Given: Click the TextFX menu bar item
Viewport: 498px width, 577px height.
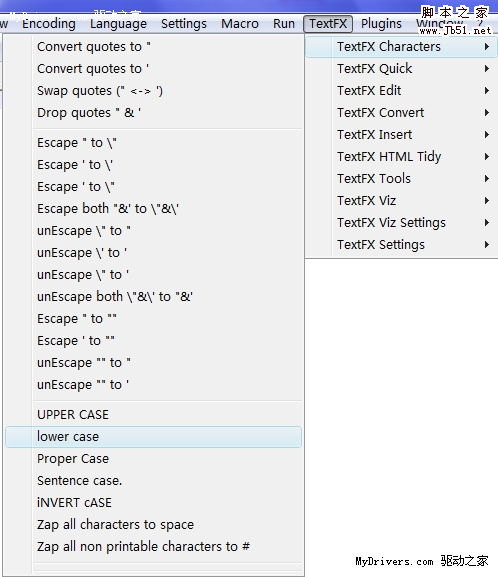Looking at the screenshot, I should [328, 24].
